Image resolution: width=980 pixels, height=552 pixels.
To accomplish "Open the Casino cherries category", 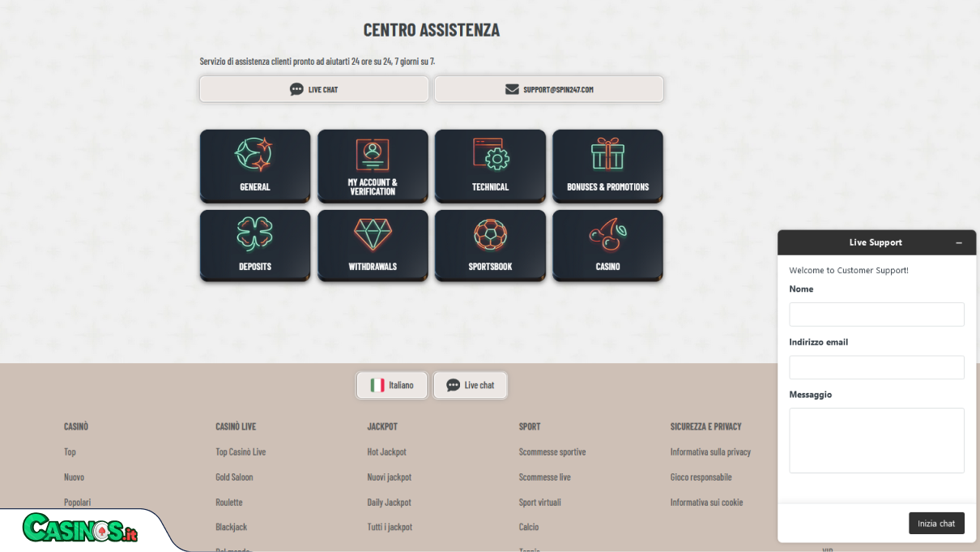I will [607, 245].
